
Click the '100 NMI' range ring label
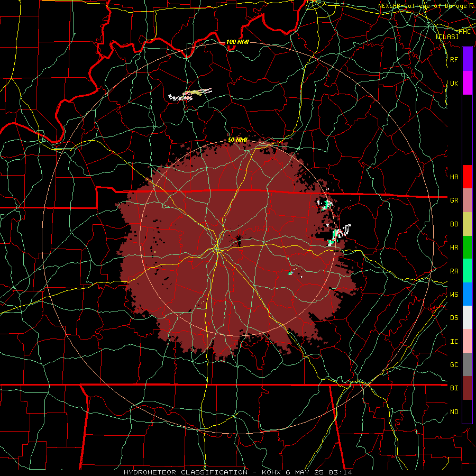coord(237,42)
